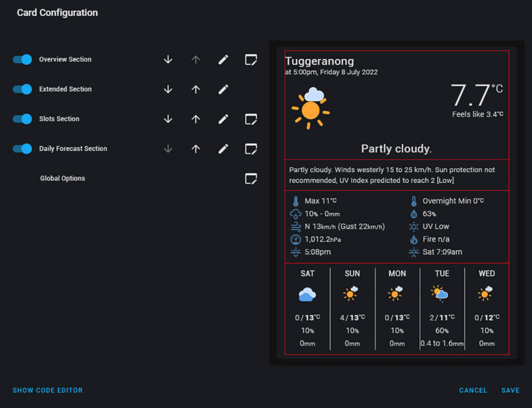Viewport: 532px width, 408px height.
Task: Edit Extended Section with pencil icon
Action: (223, 89)
